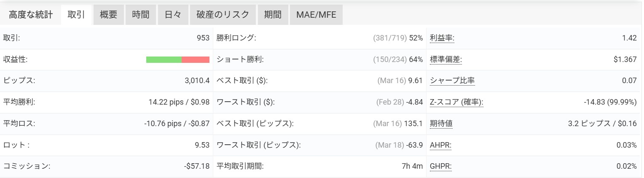Screen dimensions: 644x178
Task: Click the 利益率 label
Action: click(442, 38)
